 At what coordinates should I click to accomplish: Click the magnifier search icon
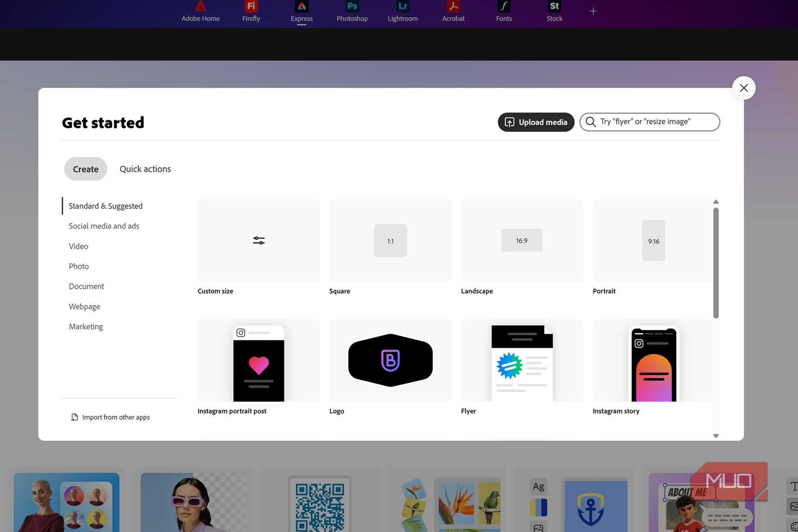(591, 122)
